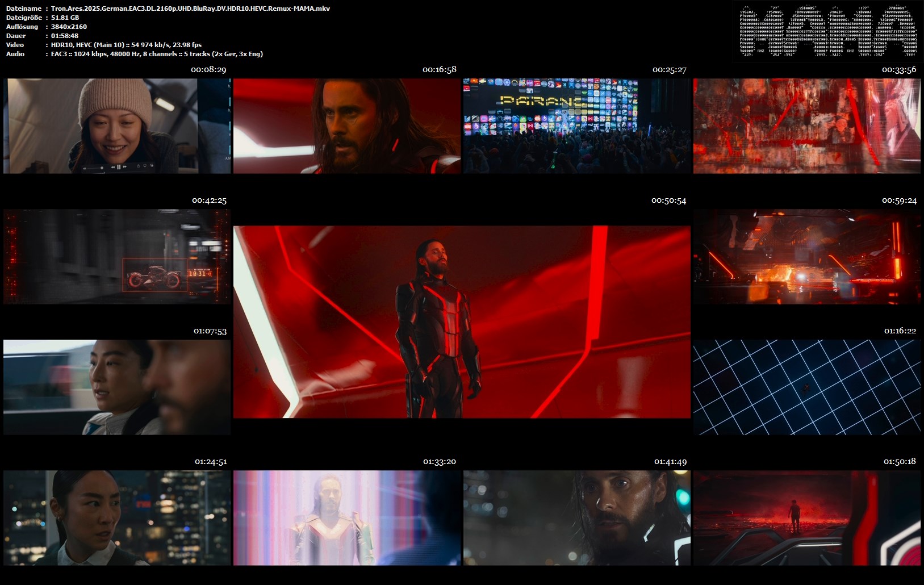View the frame thumbnail stamped 01:33:20
The height and width of the screenshot is (585, 924).
pyautogui.click(x=347, y=518)
